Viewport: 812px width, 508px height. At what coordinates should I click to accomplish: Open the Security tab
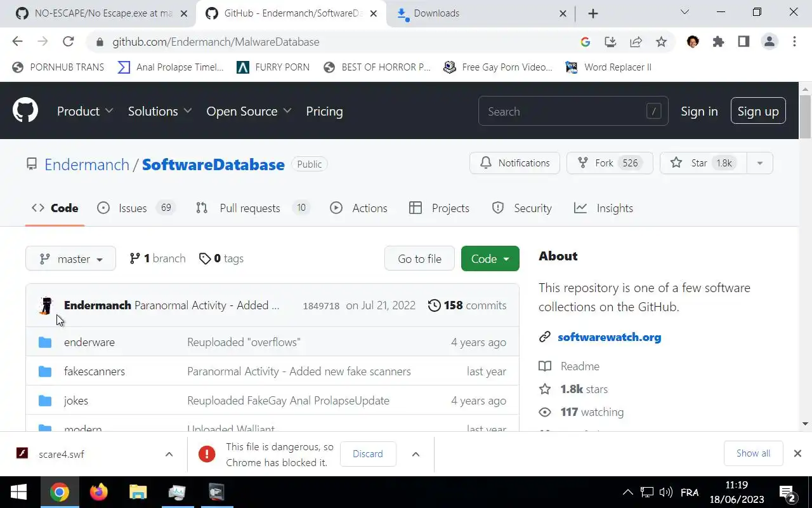pyautogui.click(x=522, y=208)
